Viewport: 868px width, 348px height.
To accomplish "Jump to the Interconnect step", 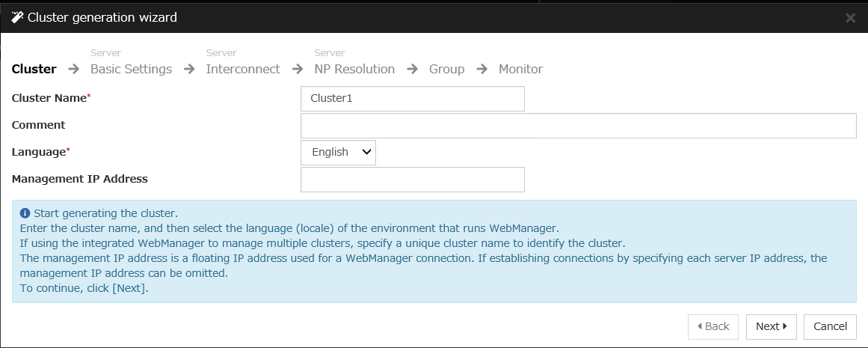I will (243, 69).
